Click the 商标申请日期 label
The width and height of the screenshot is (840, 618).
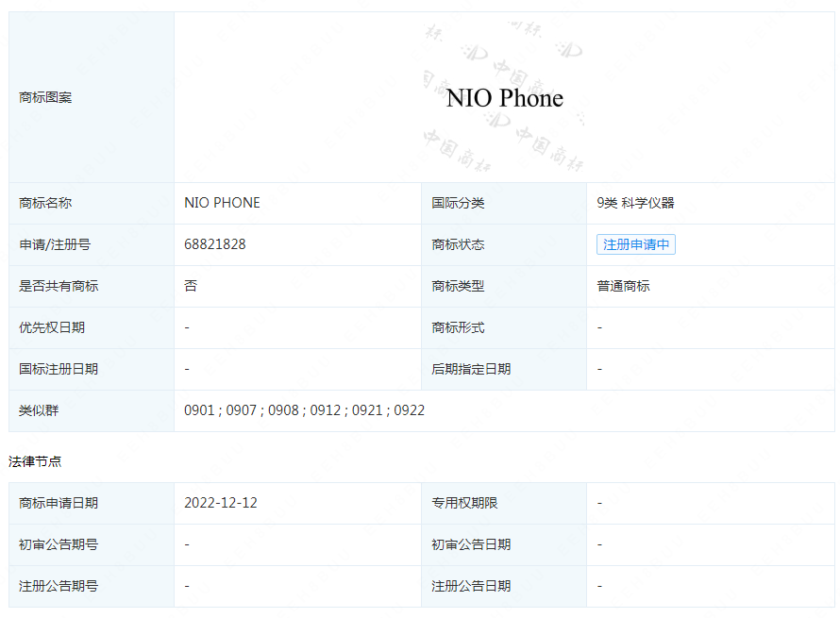59,503
